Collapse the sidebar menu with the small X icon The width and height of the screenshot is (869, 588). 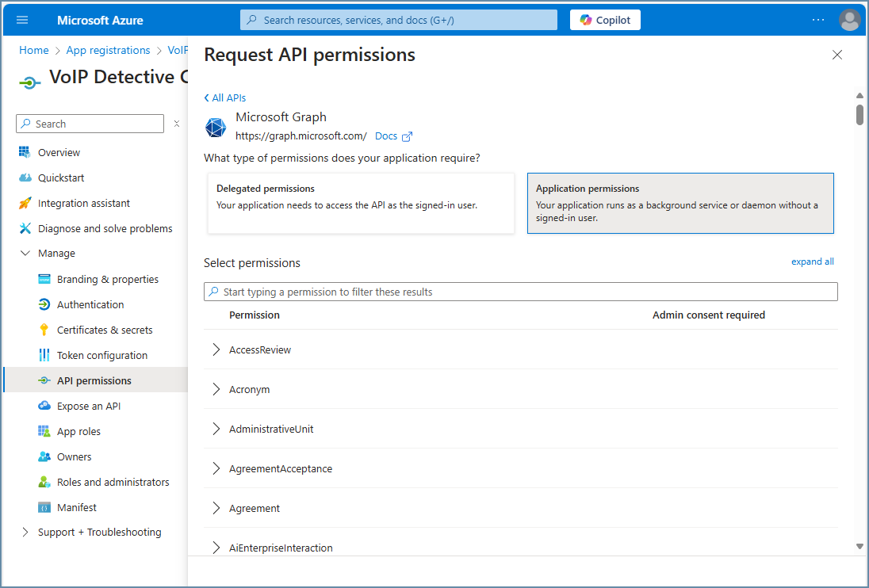(177, 124)
